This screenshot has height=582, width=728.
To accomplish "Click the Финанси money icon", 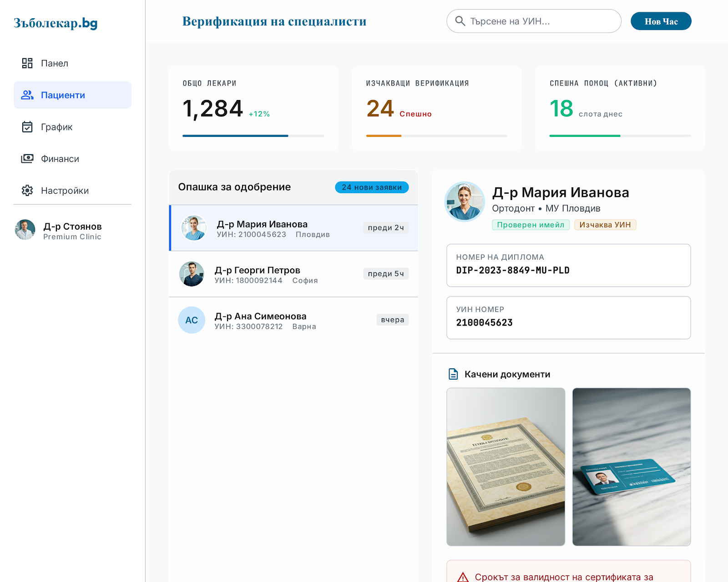I will pyautogui.click(x=27, y=159).
